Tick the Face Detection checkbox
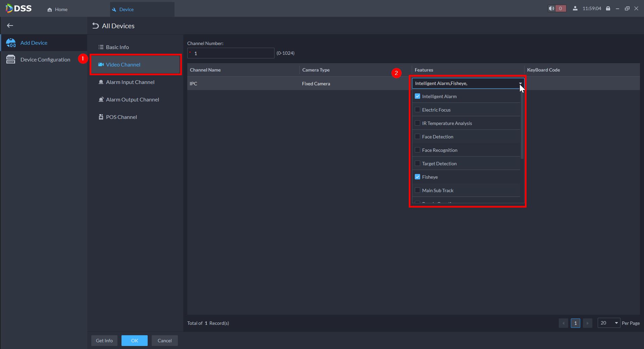 pyautogui.click(x=417, y=137)
